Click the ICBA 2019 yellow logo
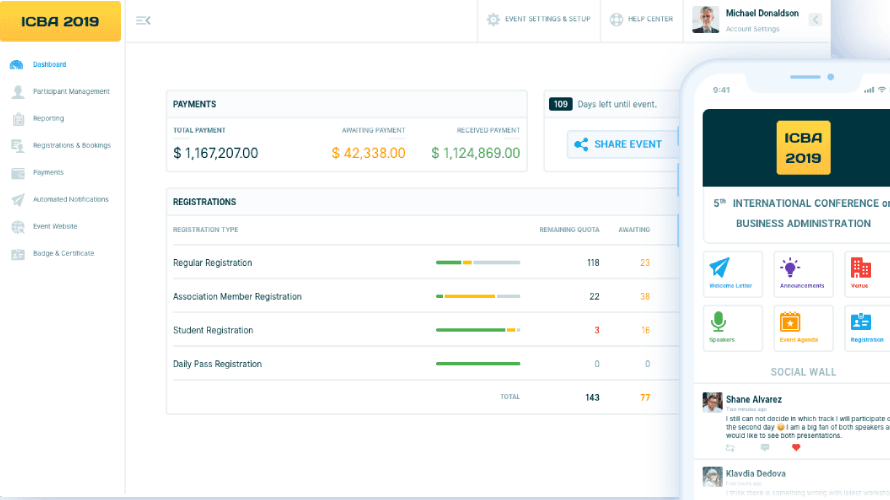Screen dimensions: 890x500 (61, 21)
